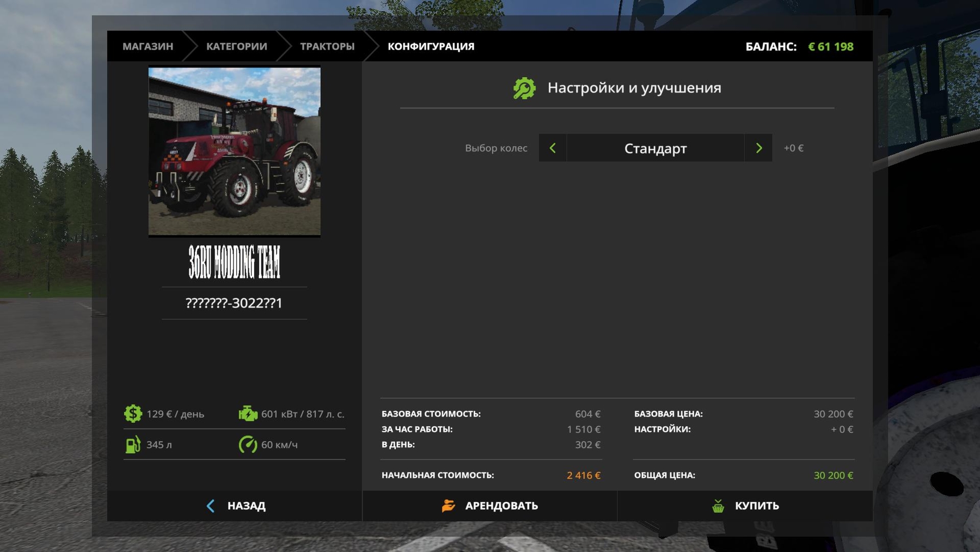Click the green shopping basket icon
This screenshot has width=980, height=552.
718,506
